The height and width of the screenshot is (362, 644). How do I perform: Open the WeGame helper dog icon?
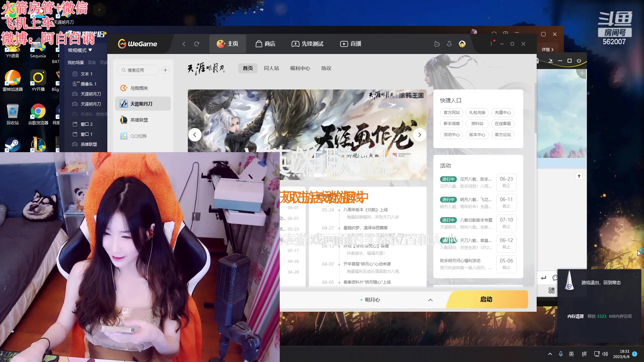[437, 44]
